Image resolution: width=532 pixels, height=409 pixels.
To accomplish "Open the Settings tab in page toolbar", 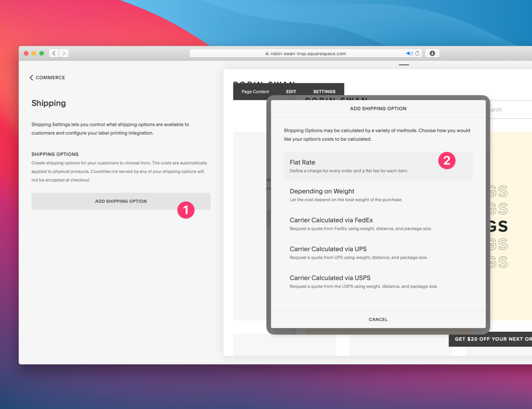I will [324, 92].
